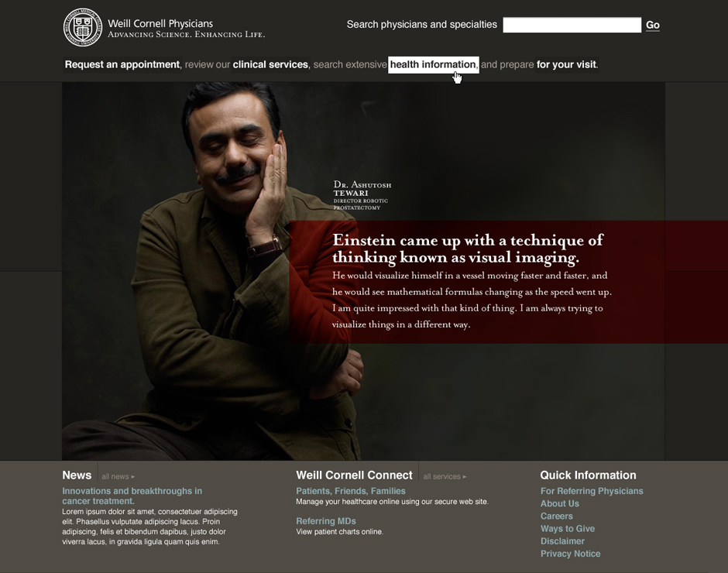
Task: Open the highlighted health information item
Action: 433,64
